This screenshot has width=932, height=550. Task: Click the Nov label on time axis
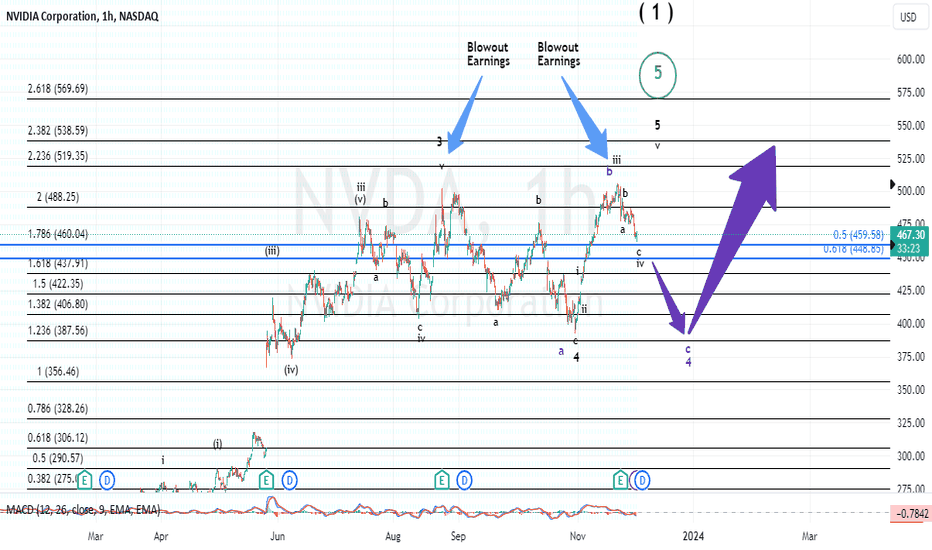(578, 536)
